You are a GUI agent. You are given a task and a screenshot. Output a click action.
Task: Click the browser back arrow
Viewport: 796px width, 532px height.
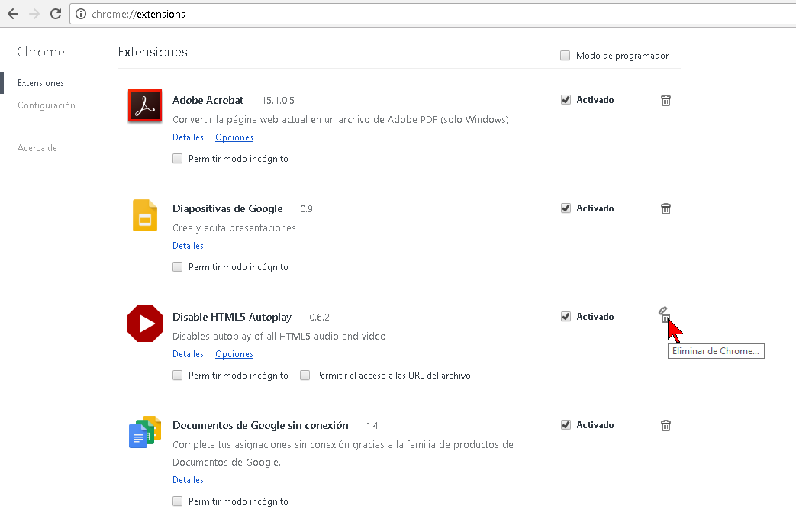click(13, 14)
